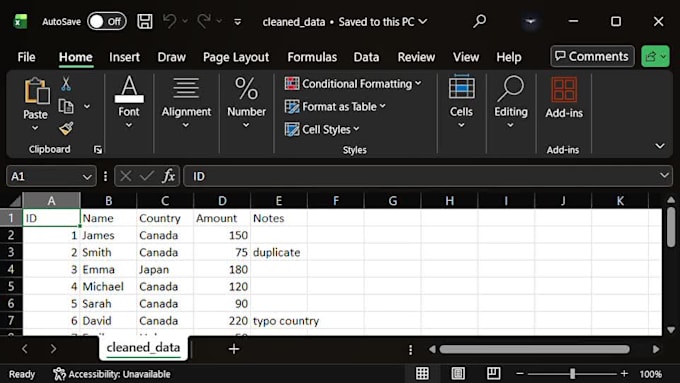Collapse the ribbon with the chevron
This screenshot has width=680, height=383.
click(x=660, y=146)
